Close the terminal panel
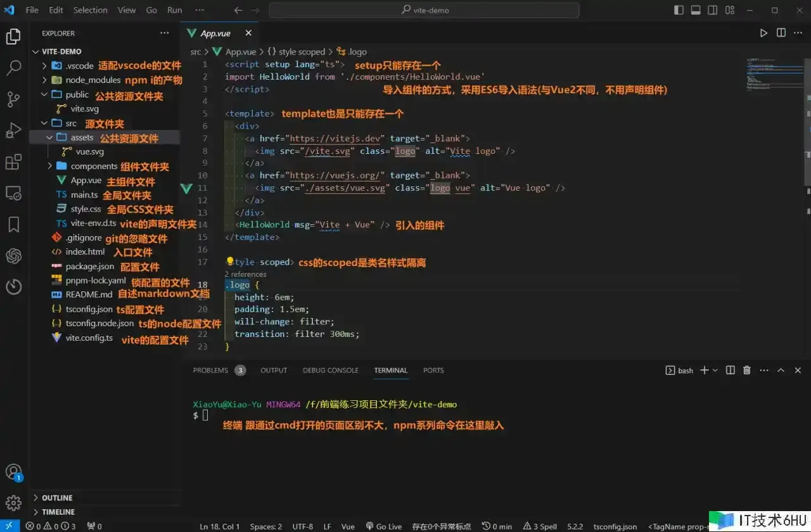This screenshot has height=532, width=811. coord(798,370)
